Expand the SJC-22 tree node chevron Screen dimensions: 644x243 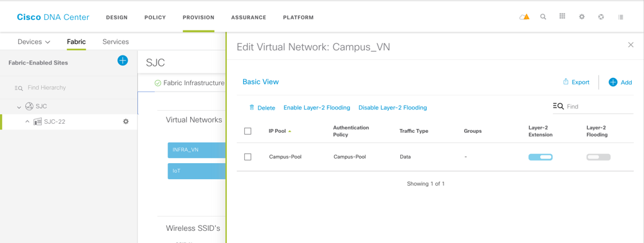pos(28,121)
